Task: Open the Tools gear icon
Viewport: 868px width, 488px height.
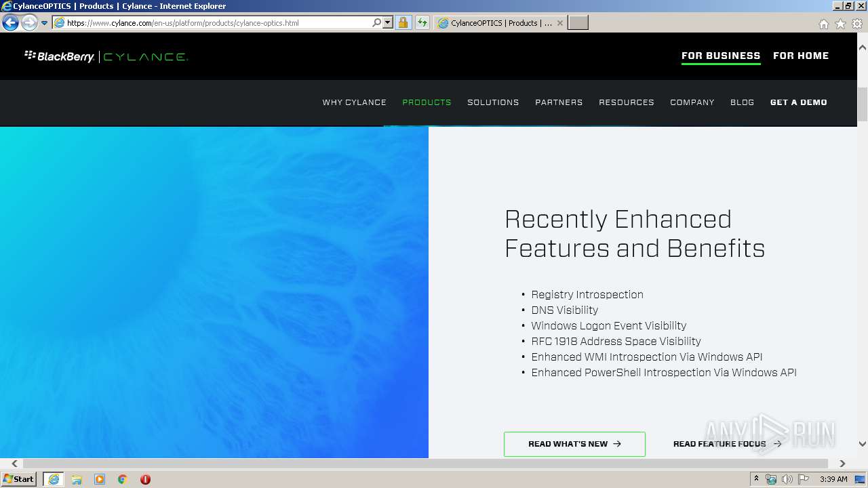Action: click(857, 24)
